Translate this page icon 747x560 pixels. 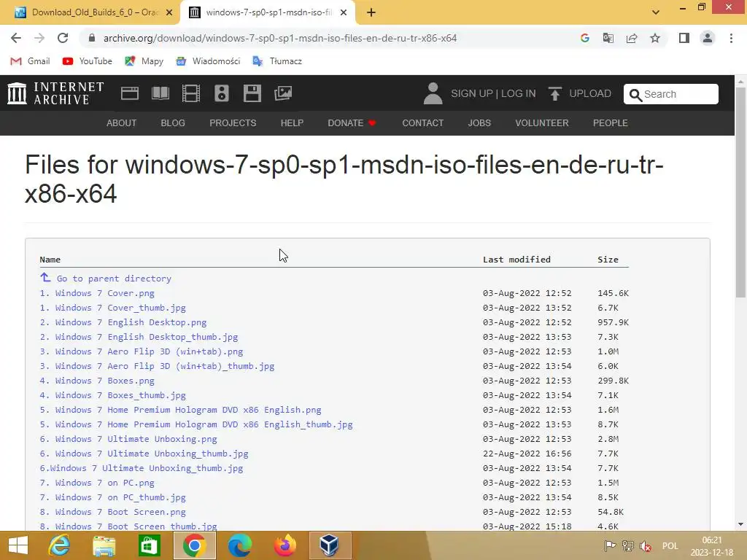[x=608, y=38]
